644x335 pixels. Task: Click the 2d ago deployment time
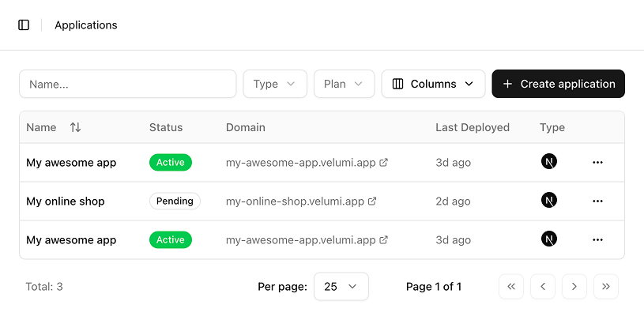453,201
